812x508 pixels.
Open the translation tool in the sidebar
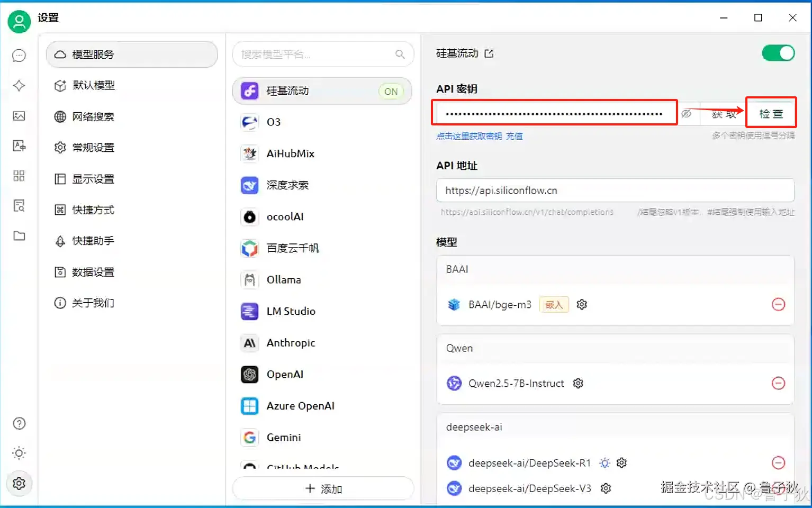tap(19, 146)
